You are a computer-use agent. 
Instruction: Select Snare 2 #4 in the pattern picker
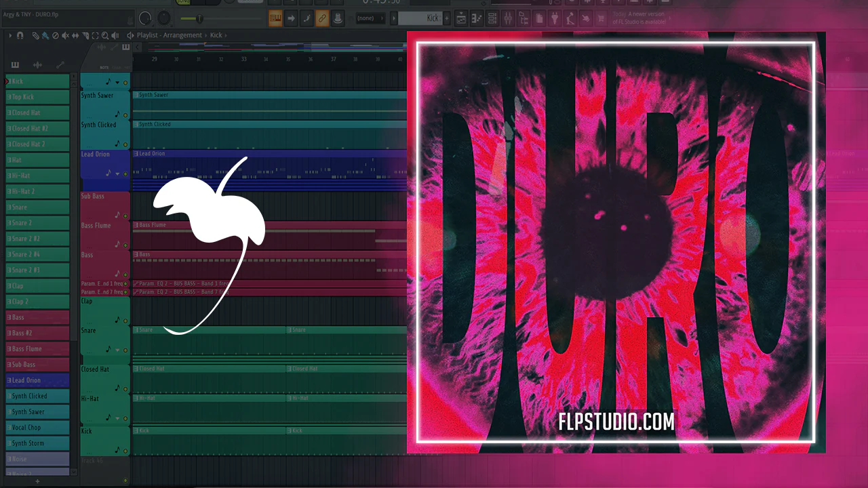37,254
